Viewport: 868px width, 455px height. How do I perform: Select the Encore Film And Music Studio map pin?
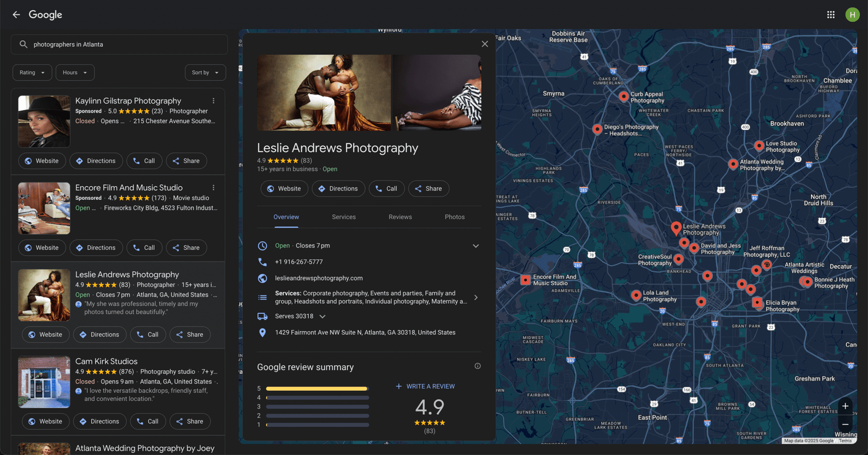(525, 280)
